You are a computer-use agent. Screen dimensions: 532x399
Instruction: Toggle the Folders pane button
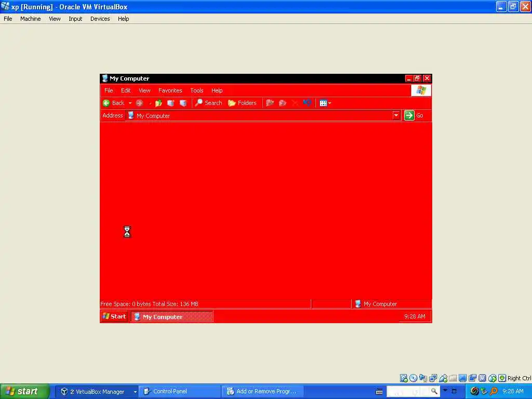[242, 103]
